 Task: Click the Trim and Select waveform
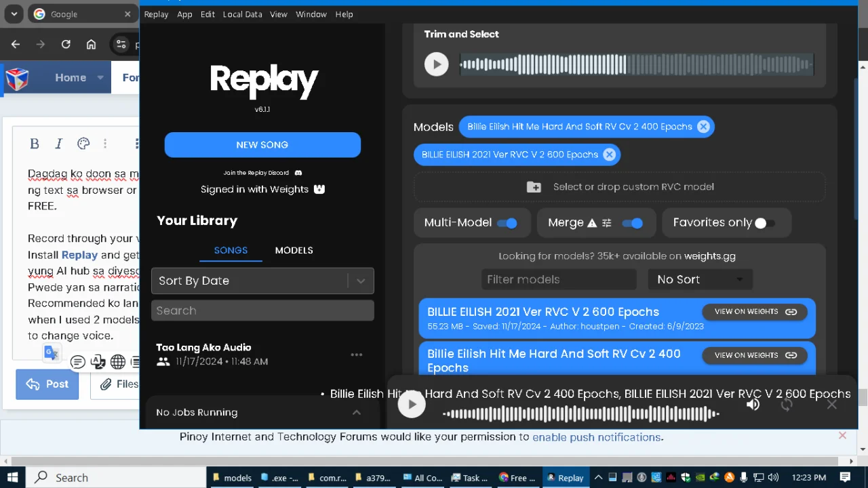(637, 64)
